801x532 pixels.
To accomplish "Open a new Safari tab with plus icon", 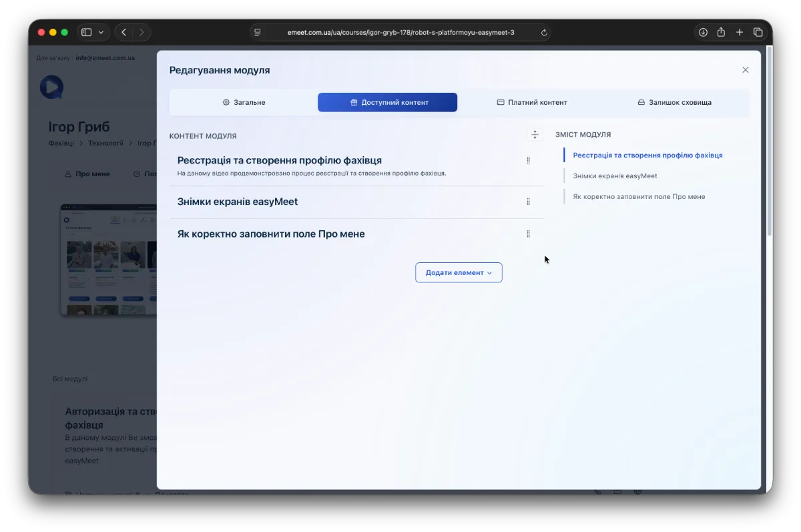I will coord(740,32).
